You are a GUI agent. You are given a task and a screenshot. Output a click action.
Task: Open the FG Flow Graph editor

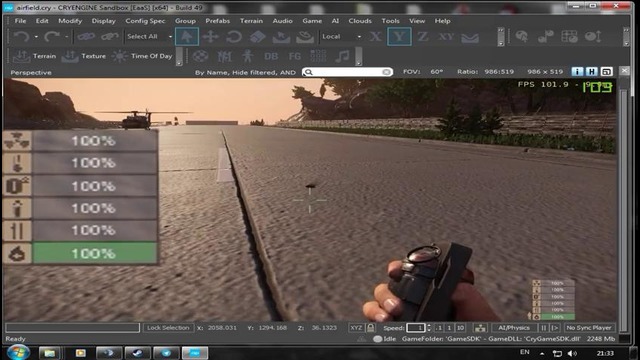[x=295, y=56]
